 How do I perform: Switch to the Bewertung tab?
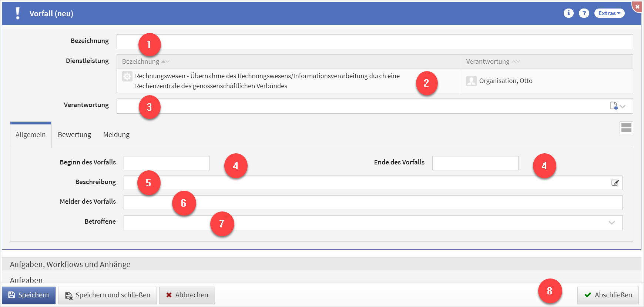click(x=74, y=135)
